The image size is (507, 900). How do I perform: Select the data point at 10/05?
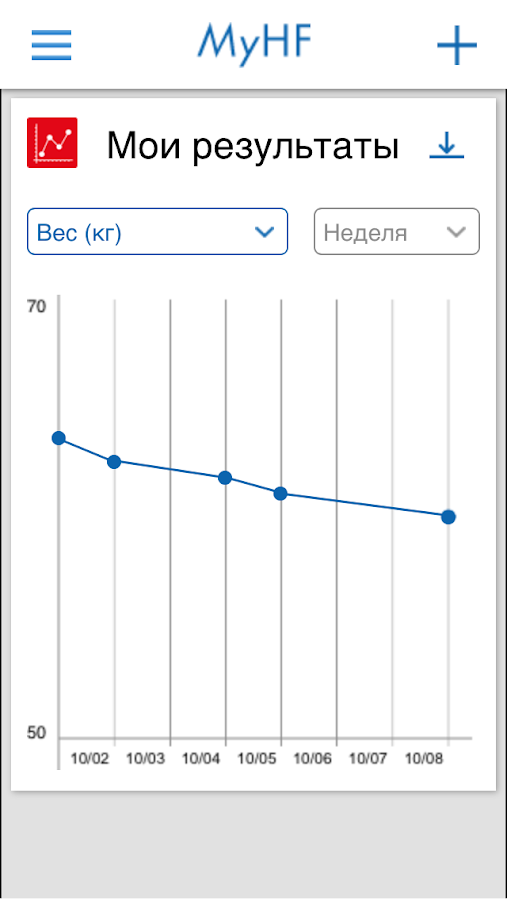(x=280, y=494)
